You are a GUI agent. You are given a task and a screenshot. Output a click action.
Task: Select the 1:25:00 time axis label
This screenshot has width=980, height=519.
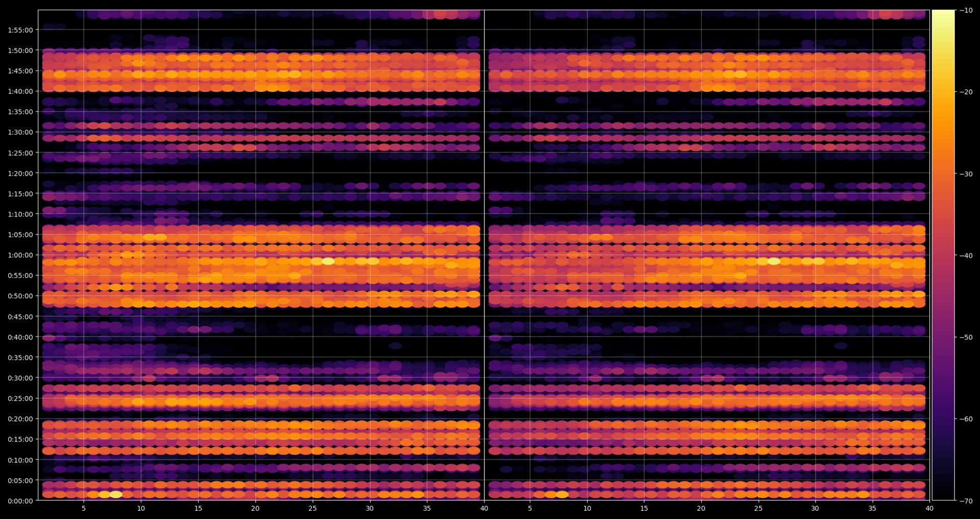tap(20, 153)
